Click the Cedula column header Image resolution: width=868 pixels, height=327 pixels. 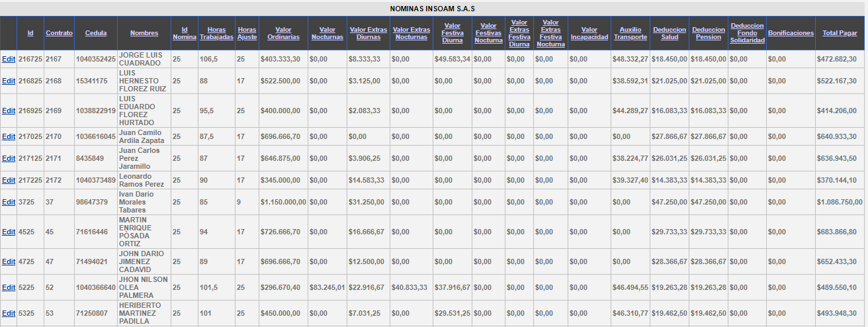(x=96, y=33)
